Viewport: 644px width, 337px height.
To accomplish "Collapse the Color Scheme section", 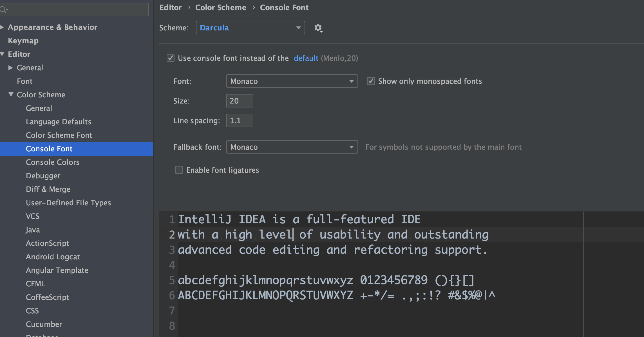I will click(11, 95).
